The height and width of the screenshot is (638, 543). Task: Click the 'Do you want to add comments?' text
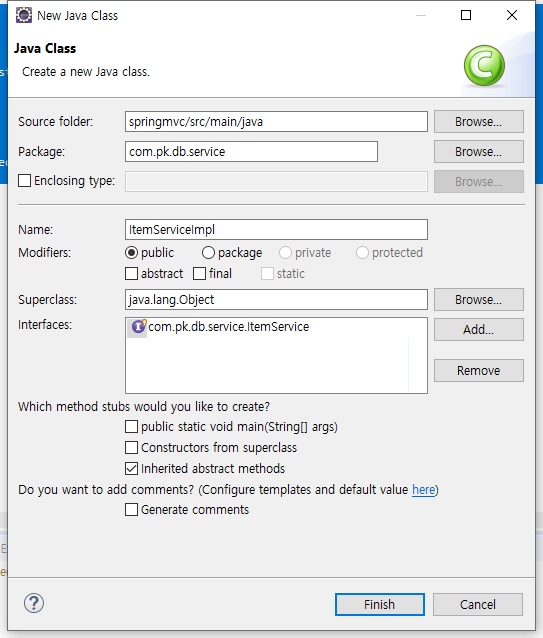coord(106,489)
